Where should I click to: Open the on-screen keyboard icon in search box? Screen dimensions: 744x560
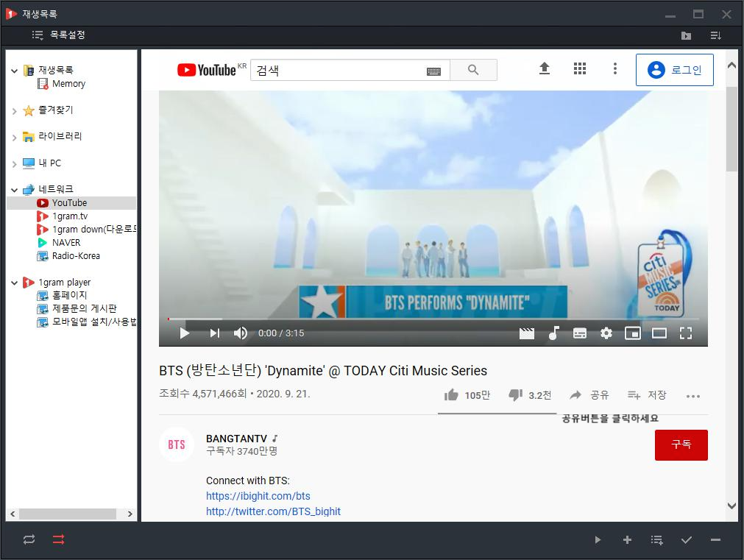pos(433,71)
